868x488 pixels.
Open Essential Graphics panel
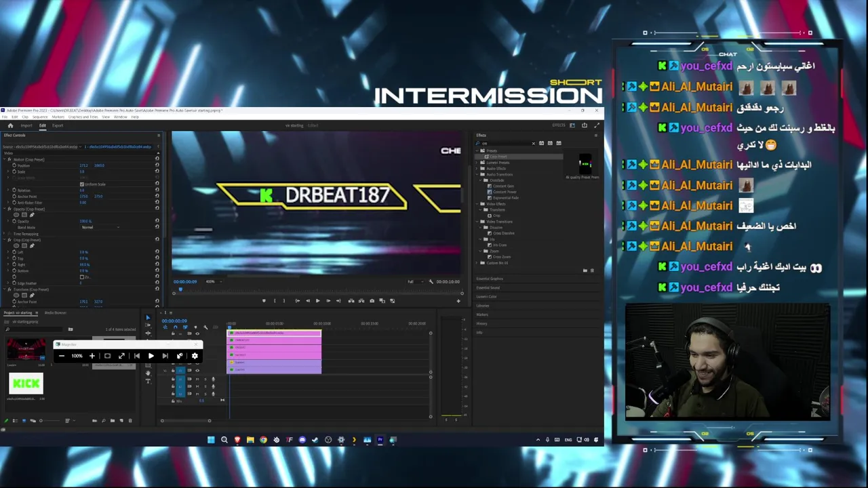[490, 279]
